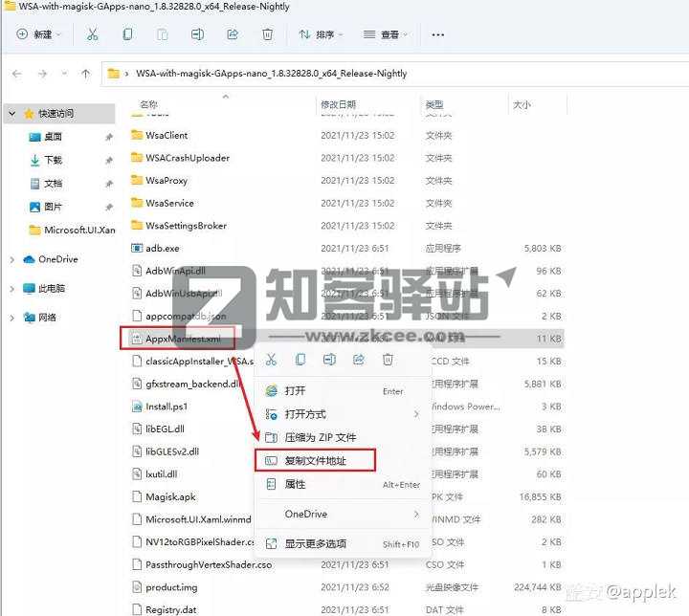This screenshot has height=616, width=689.
Task: Click the Rename icon in the context menu
Action: 329,360
